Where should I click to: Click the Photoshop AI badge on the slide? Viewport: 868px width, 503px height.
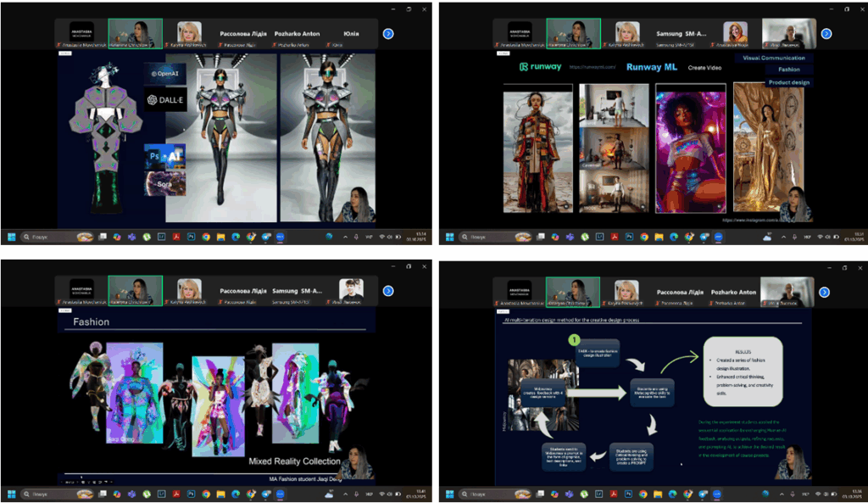coord(165,157)
